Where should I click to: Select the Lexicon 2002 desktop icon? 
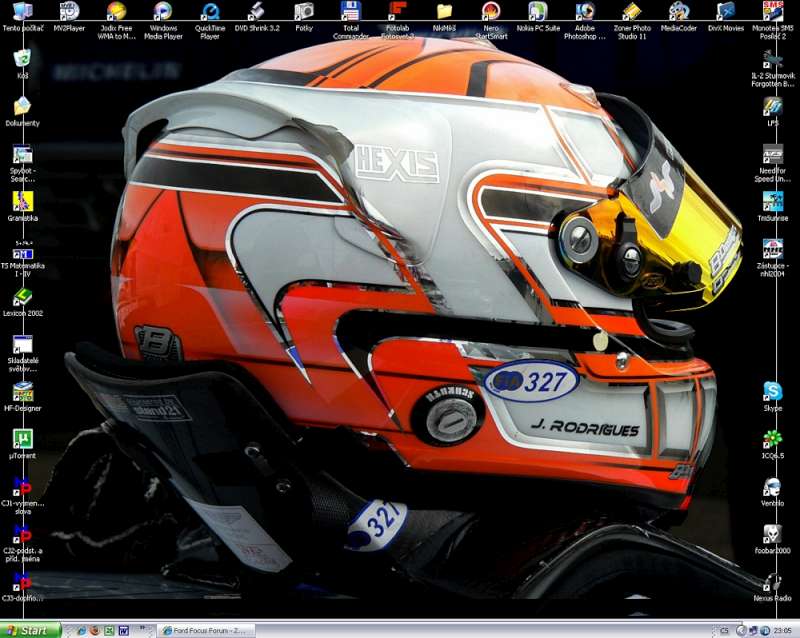[x=22, y=296]
